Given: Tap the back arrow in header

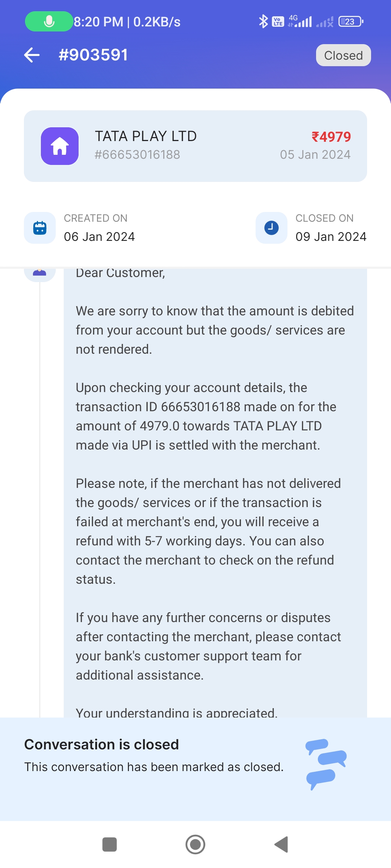Looking at the screenshot, I should coord(32,55).
